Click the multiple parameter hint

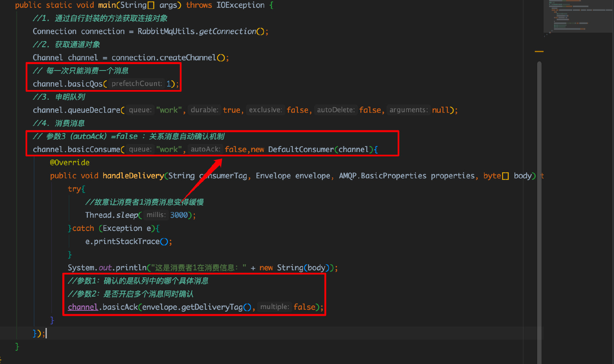[275, 307]
